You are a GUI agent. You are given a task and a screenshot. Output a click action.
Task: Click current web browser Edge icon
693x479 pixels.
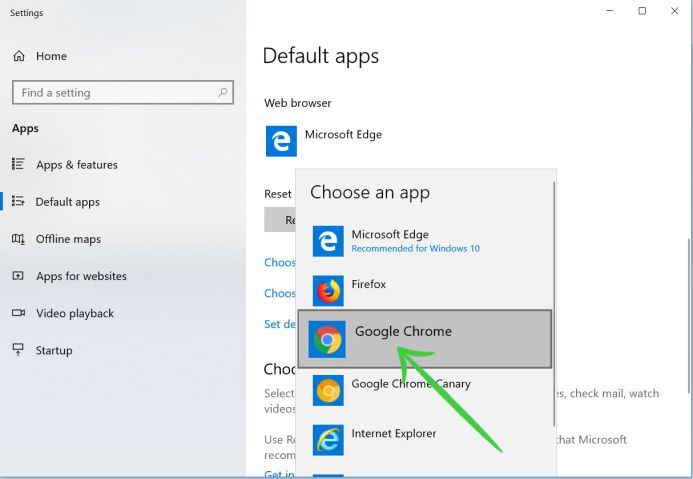click(281, 141)
